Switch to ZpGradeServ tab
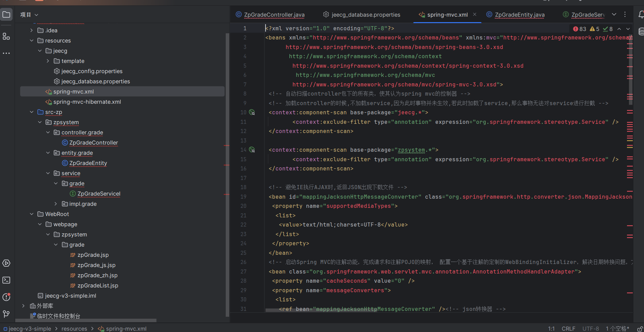This screenshot has height=332, width=644. tap(584, 15)
